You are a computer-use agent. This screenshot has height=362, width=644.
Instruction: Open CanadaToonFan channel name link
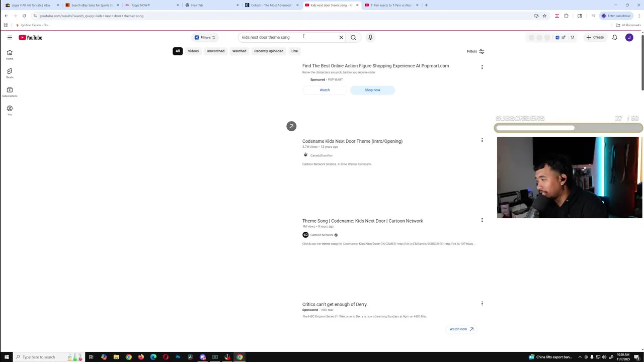[321, 155]
